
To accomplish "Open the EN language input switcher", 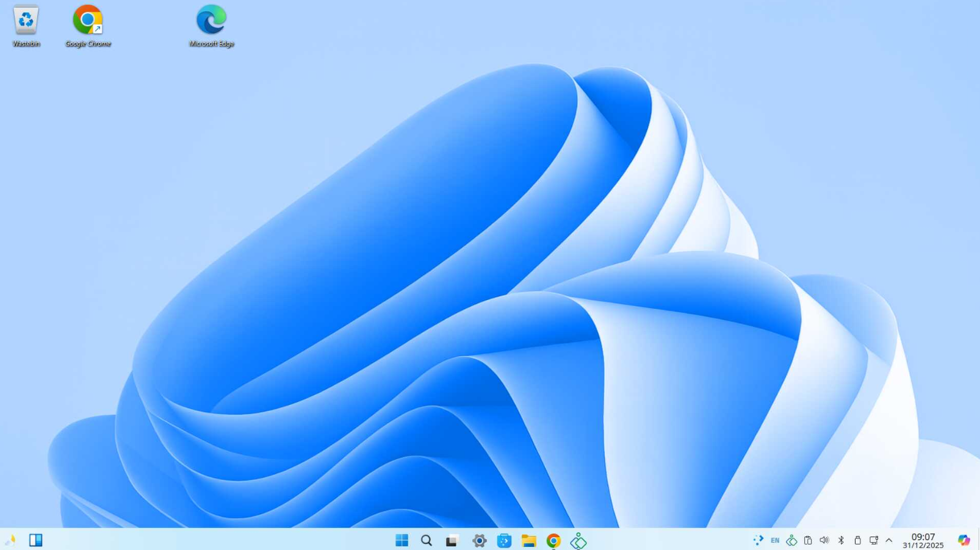I will coord(775,540).
